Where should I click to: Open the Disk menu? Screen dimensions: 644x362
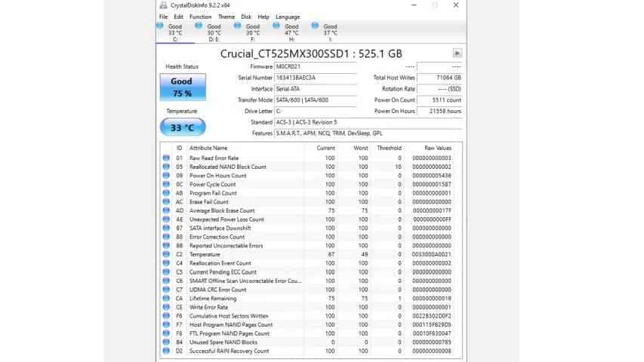coord(246,17)
